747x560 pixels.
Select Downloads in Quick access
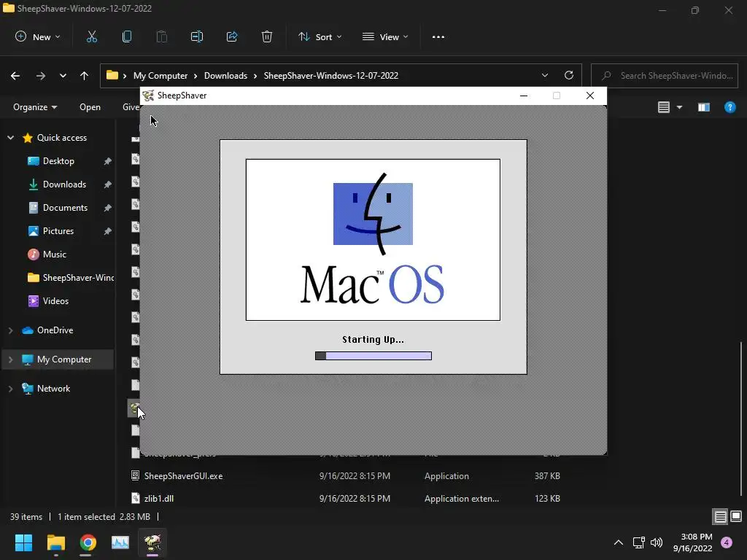(x=64, y=184)
